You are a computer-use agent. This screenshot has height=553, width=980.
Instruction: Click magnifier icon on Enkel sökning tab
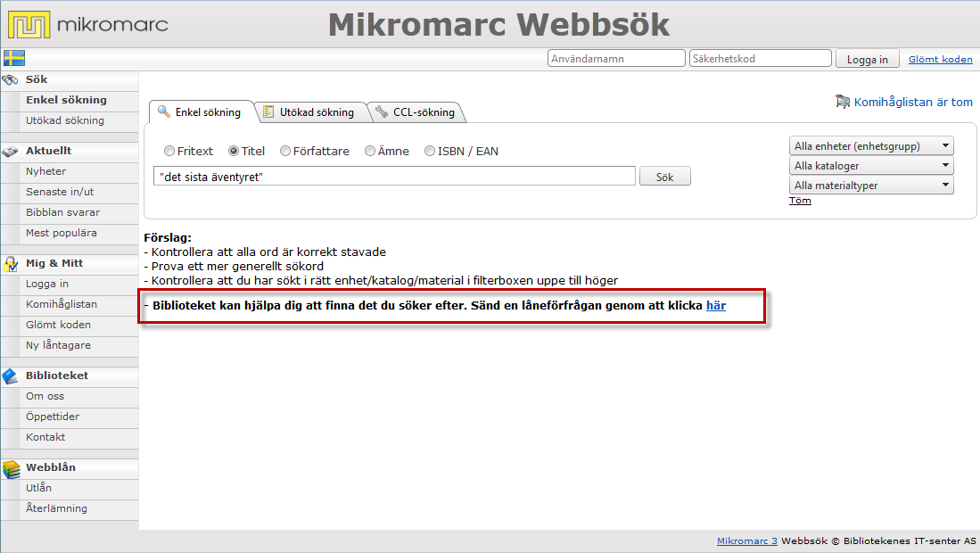[164, 111]
